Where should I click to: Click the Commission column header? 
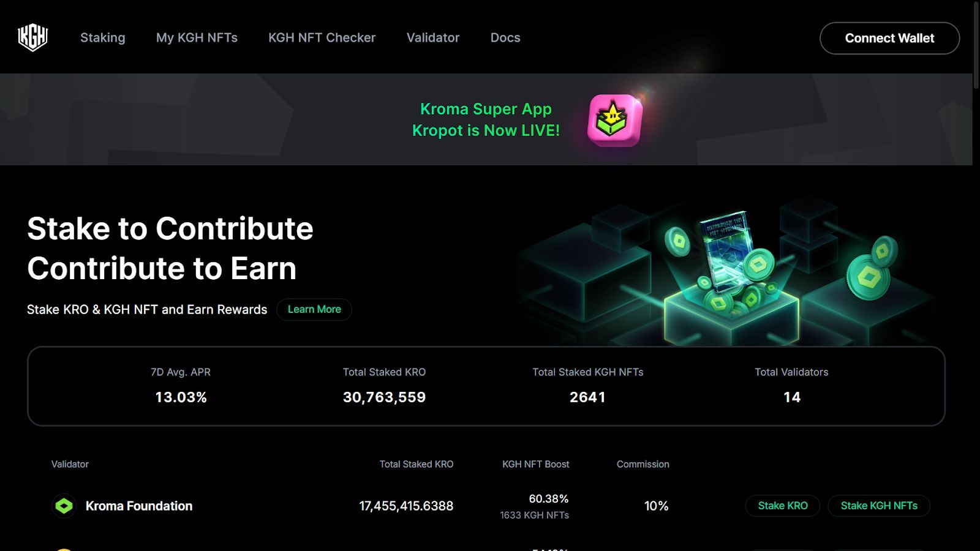tap(643, 464)
